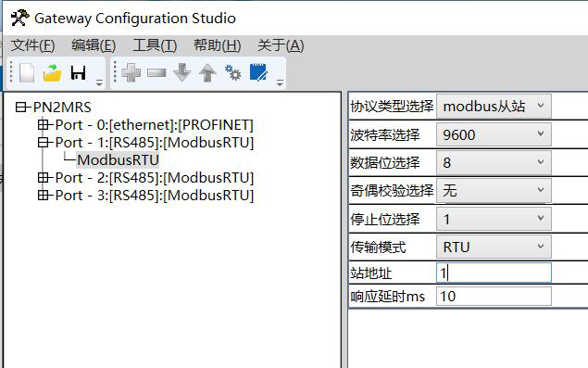Save configuration with the floppy disk icon
The height and width of the screenshot is (368, 588).
[78, 73]
